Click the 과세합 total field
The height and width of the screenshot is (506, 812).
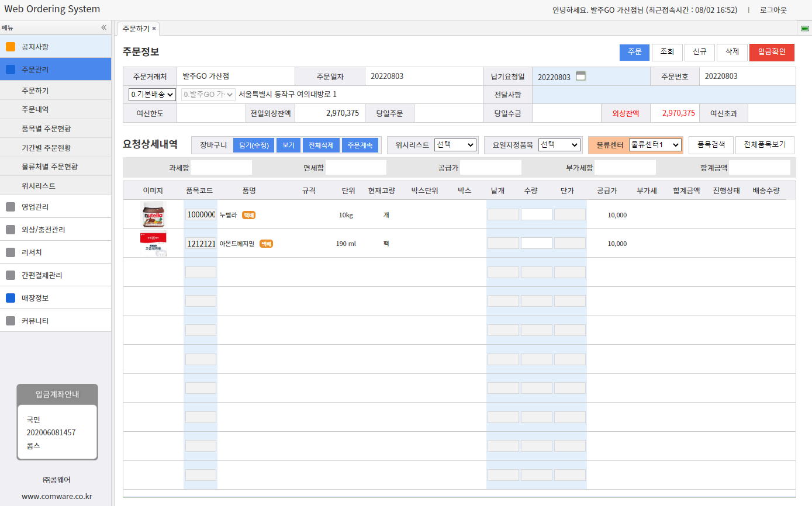click(221, 168)
